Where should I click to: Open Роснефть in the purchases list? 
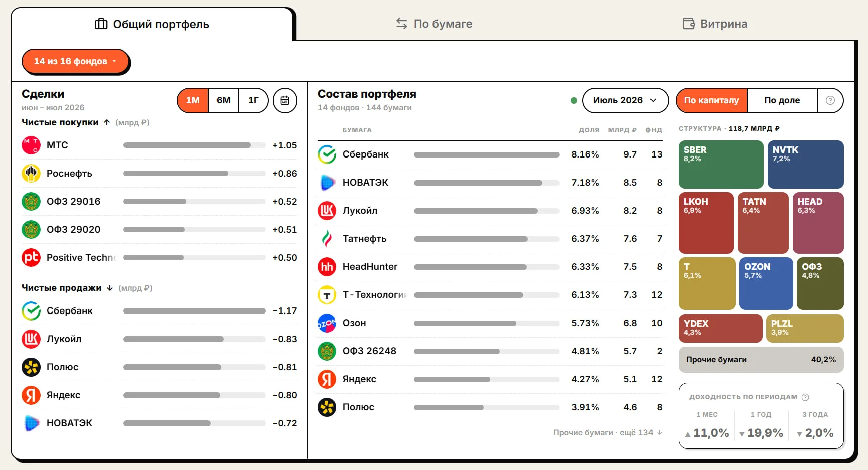(69, 174)
